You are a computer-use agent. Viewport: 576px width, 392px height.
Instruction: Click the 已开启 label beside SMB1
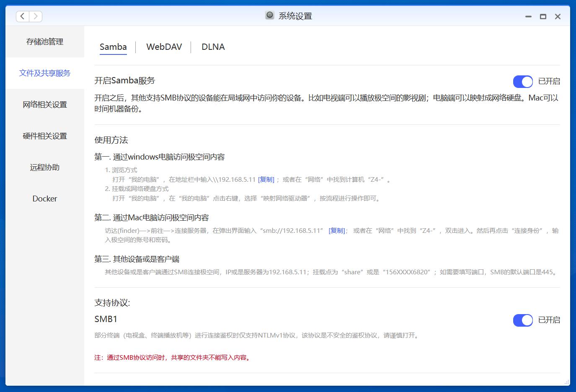(549, 320)
